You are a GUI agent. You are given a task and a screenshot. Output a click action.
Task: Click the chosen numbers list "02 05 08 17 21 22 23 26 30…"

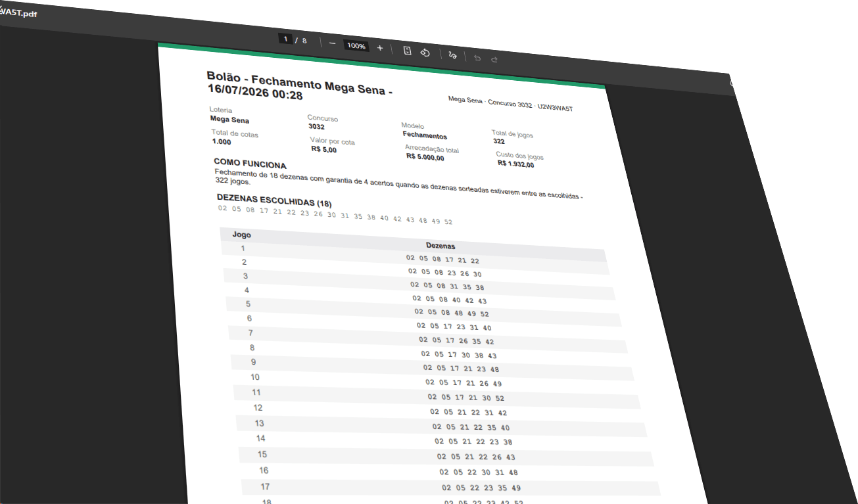[x=335, y=215]
